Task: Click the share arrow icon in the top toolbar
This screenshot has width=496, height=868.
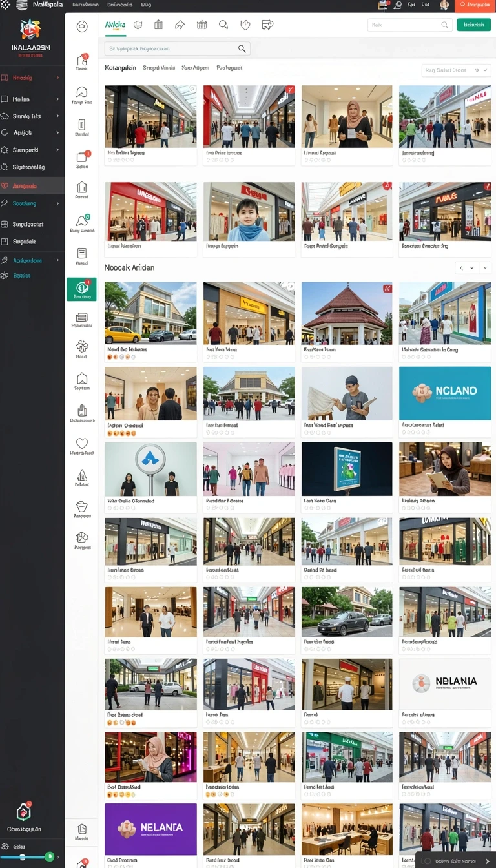Action: 180,25
